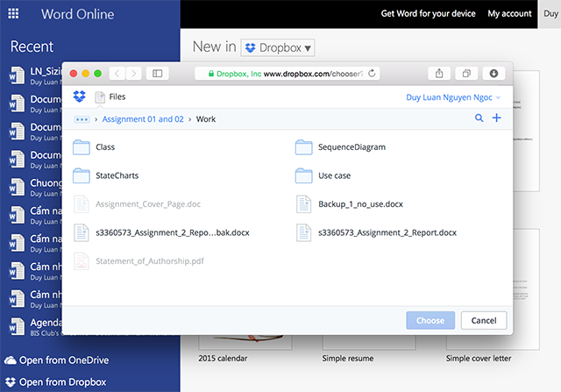
Task: Click the Duy user name at top right
Action: [x=550, y=14]
